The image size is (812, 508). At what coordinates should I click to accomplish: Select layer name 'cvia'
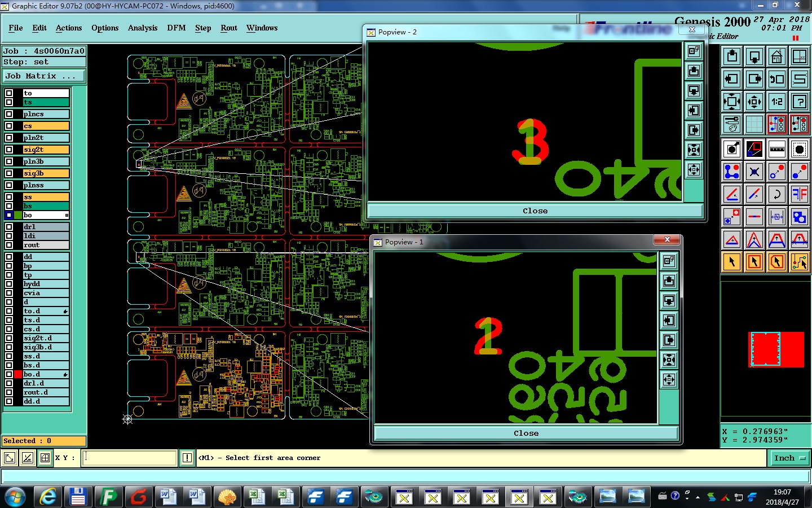tap(46, 293)
